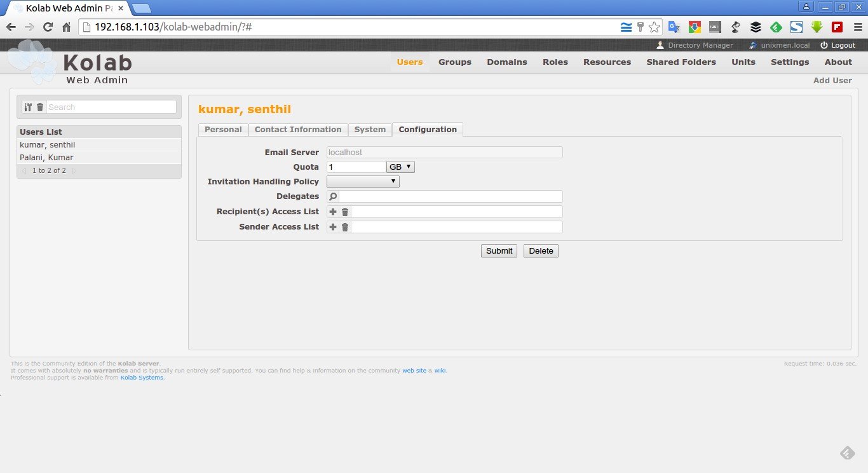Open the desk lamp extension icon
Screen dimensions: 868x473
coord(735,27)
